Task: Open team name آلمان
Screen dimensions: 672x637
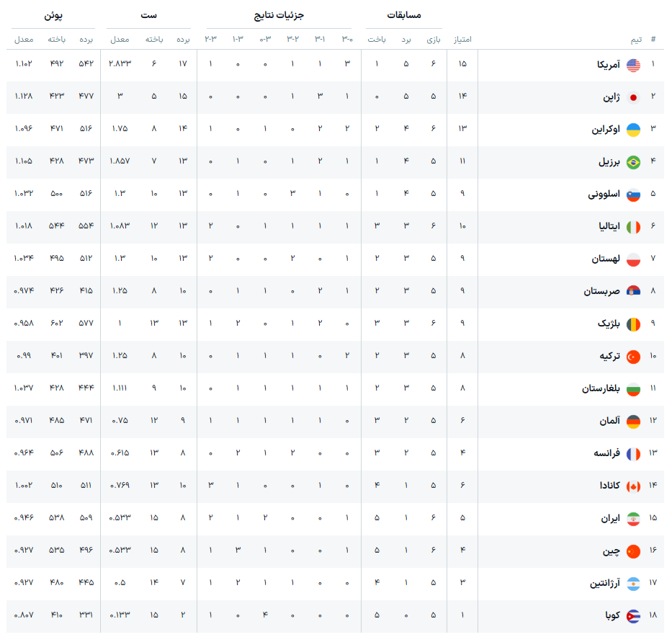Action: coord(609,421)
